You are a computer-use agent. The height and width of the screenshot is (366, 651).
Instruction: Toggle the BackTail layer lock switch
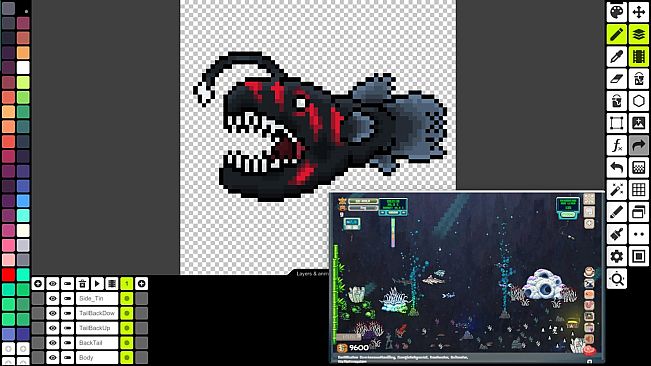67,343
